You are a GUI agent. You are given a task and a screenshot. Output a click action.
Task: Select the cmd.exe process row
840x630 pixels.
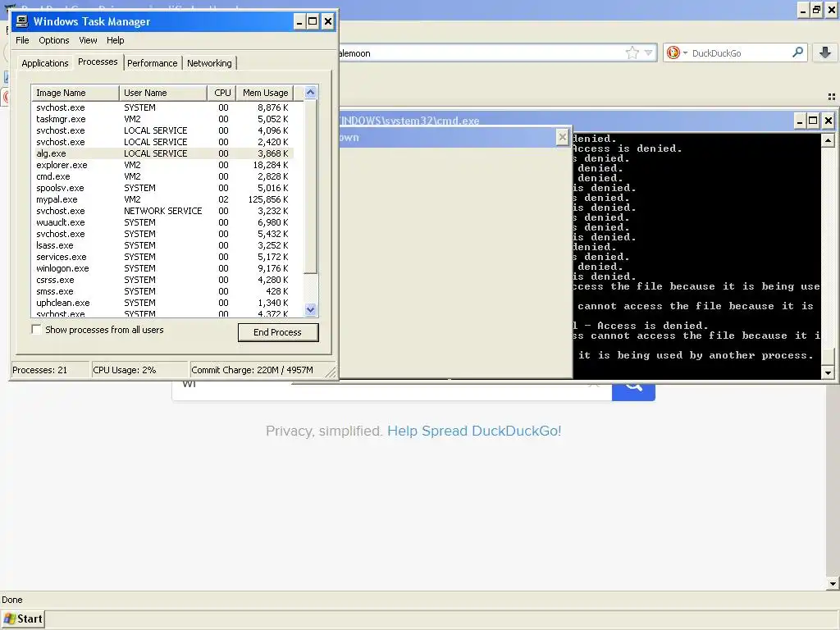(162, 176)
